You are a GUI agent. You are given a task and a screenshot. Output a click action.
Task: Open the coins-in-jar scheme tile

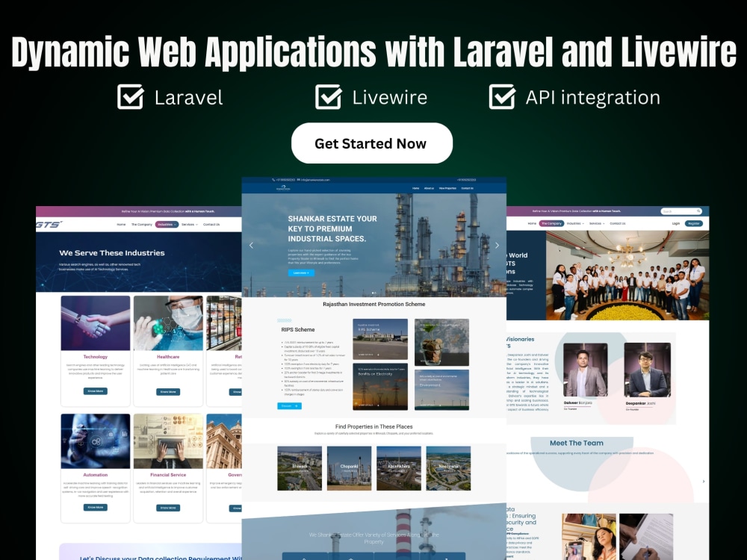[441, 342]
